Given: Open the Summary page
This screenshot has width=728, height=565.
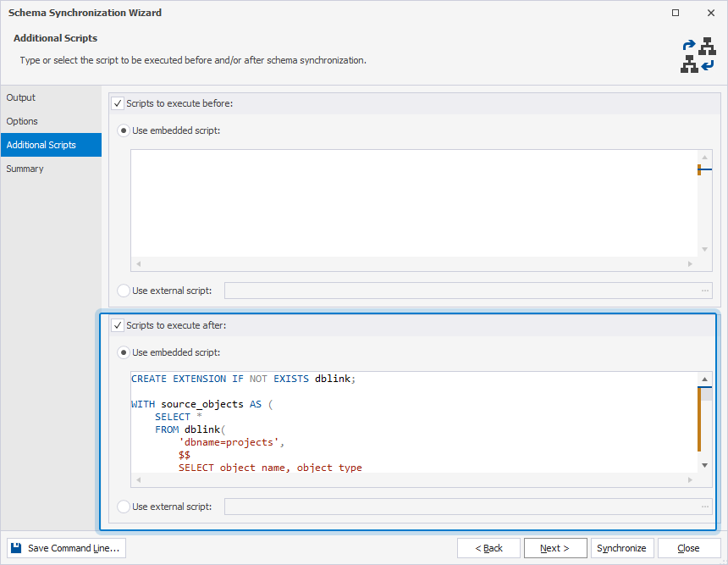Looking at the screenshot, I should click(x=51, y=169).
